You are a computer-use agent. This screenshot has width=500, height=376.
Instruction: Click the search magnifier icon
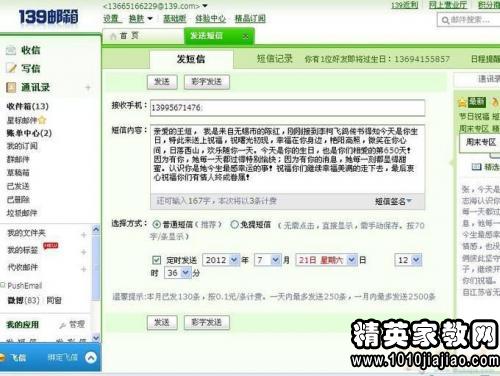[x=445, y=20]
